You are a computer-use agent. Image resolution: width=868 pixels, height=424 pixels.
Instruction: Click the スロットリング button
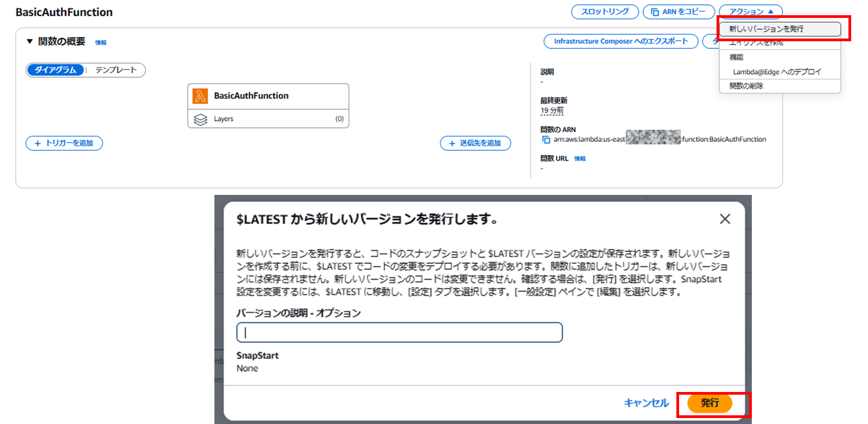coord(605,11)
